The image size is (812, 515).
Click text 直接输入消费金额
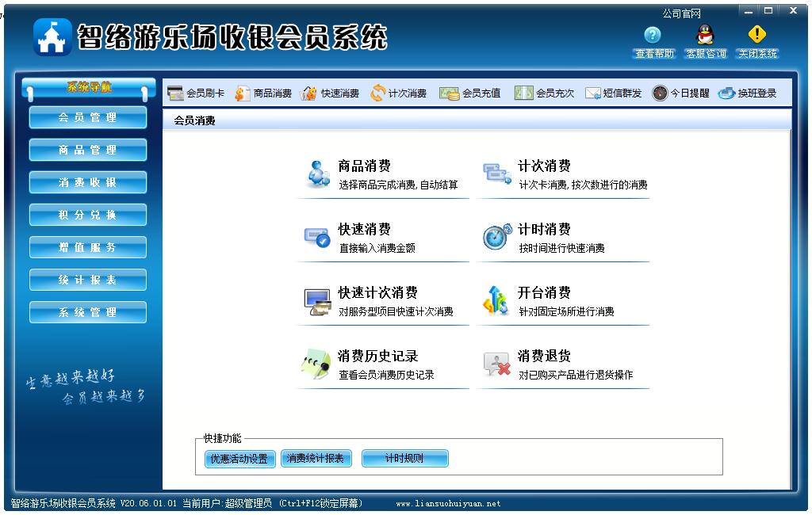click(377, 248)
